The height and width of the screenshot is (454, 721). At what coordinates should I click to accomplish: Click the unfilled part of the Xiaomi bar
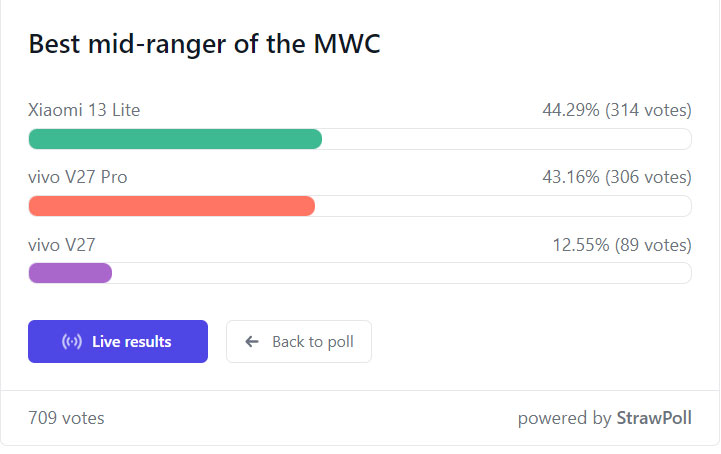tap(505, 139)
